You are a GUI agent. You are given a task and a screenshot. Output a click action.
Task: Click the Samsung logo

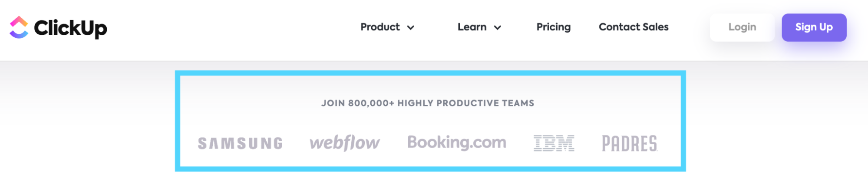tap(240, 143)
